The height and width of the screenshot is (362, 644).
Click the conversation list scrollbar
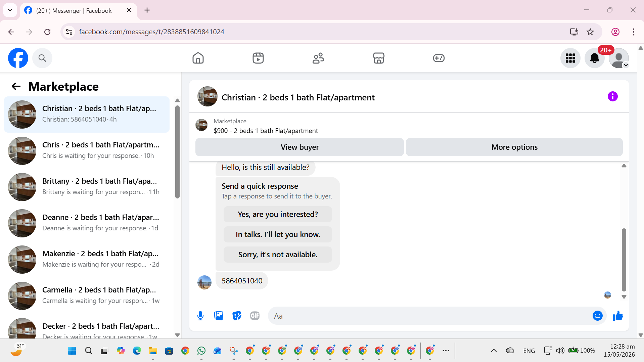tap(177, 152)
